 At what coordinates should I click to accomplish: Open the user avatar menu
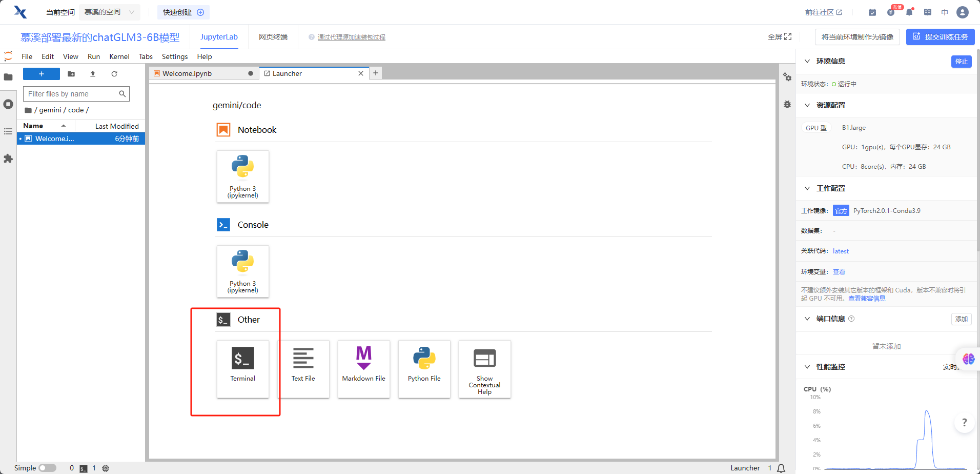click(x=963, y=12)
